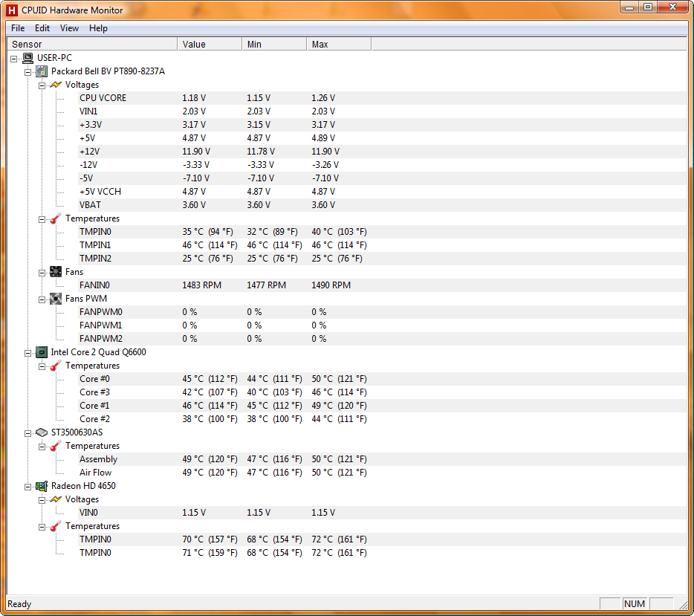Open the Help menu
This screenshot has width=694, height=616.
coord(98,28)
